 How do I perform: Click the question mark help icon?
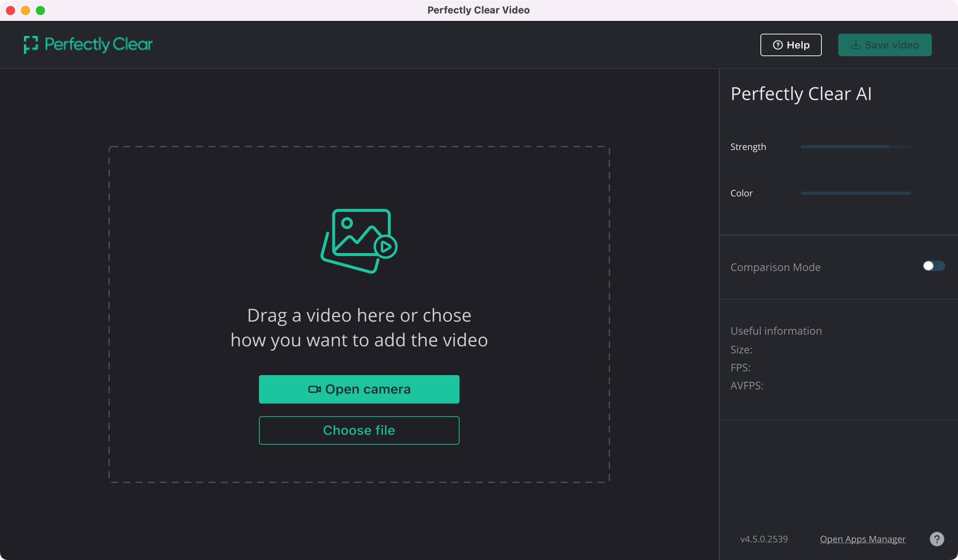click(x=937, y=539)
